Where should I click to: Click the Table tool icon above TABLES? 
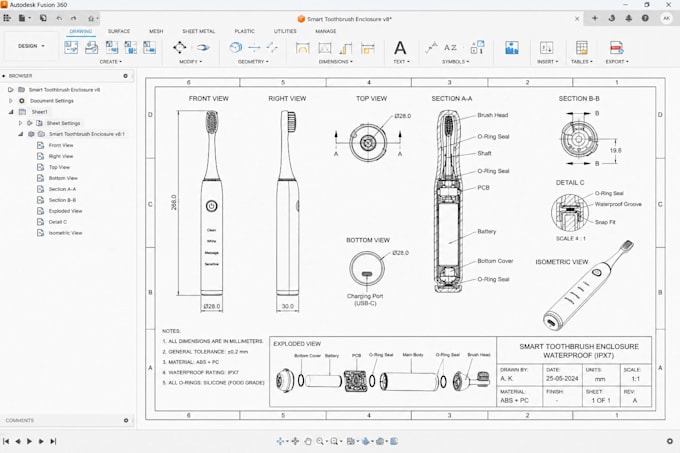click(x=582, y=47)
